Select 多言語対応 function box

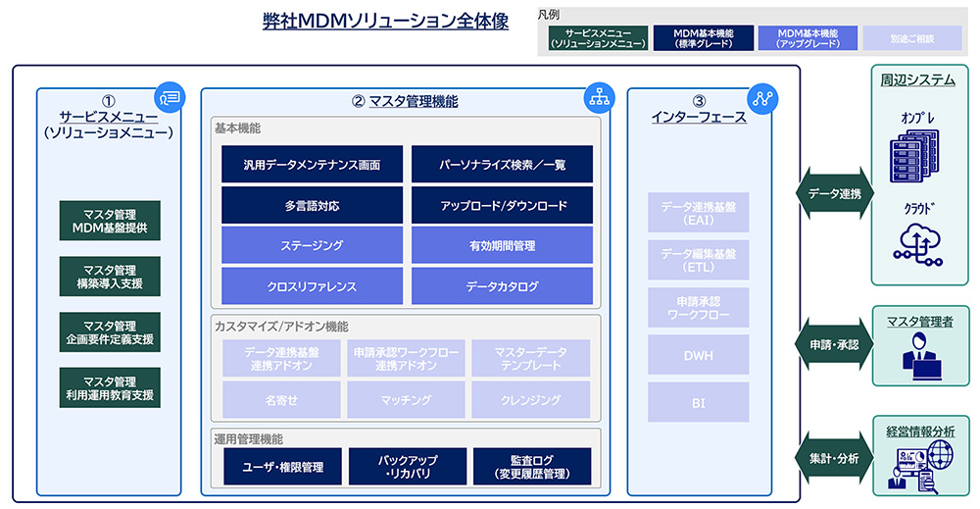pyautogui.click(x=312, y=205)
